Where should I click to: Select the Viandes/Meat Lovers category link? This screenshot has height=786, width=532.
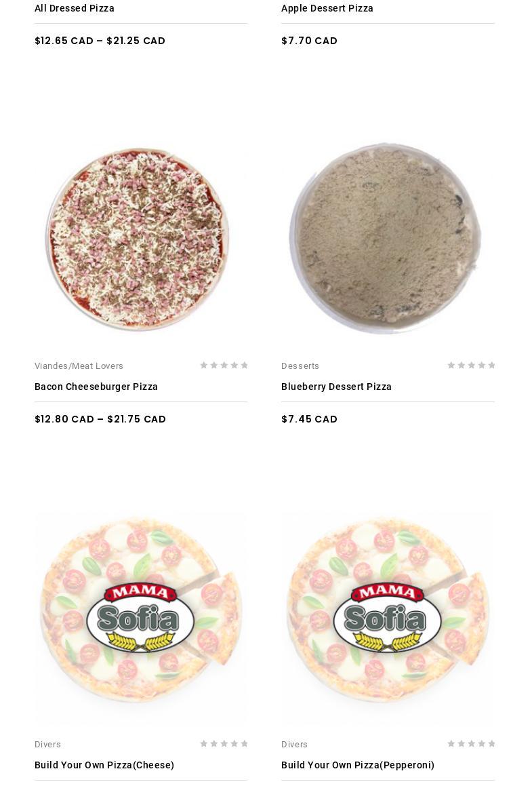[79, 366]
